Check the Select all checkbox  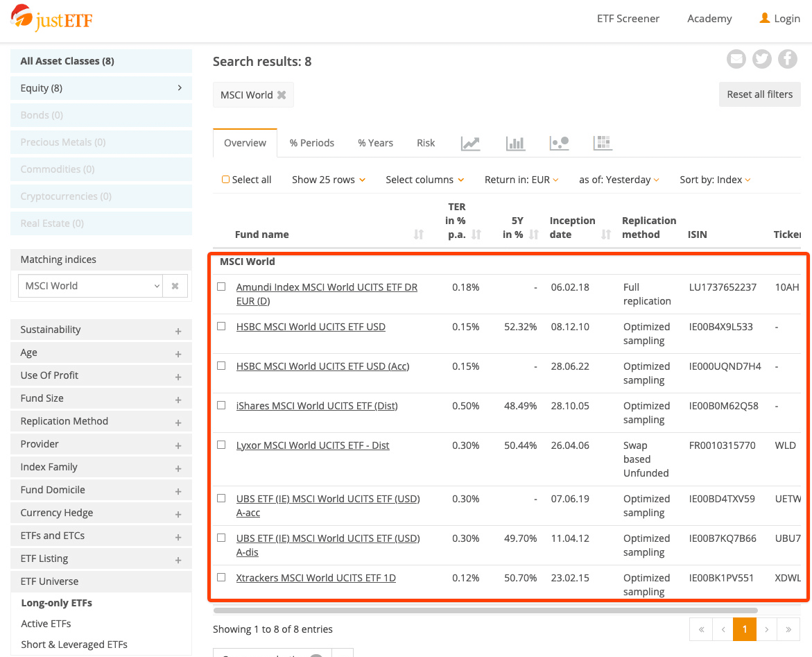(225, 180)
